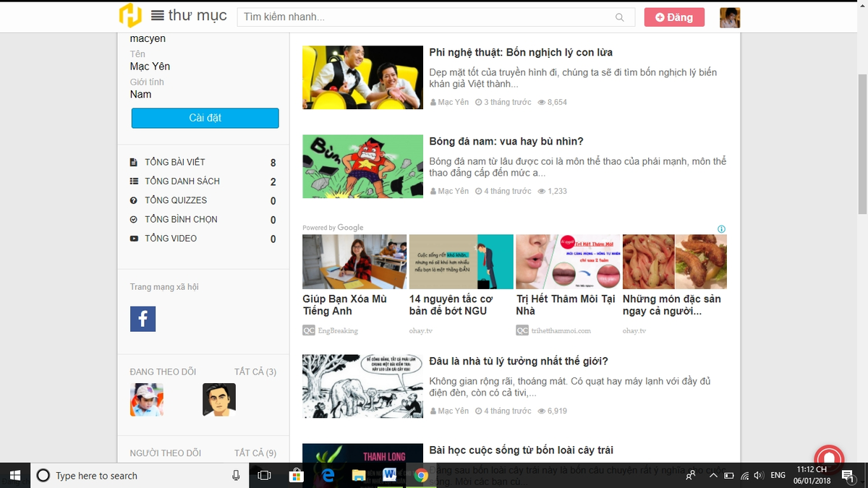Image resolution: width=868 pixels, height=488 pixels.
Task: Open the taskbar clock and date
Action: point(810,475)
